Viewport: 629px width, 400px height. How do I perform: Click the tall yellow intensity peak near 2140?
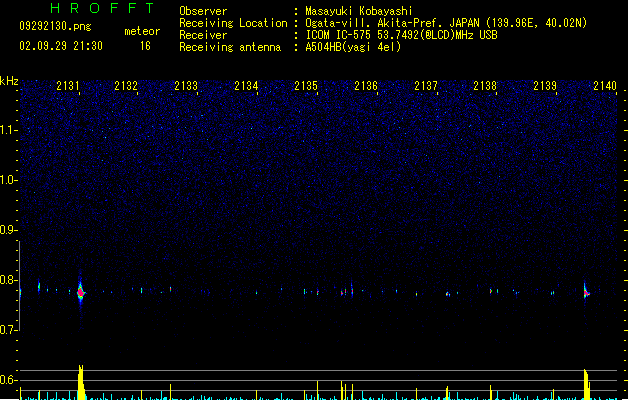tap(586, 384)
